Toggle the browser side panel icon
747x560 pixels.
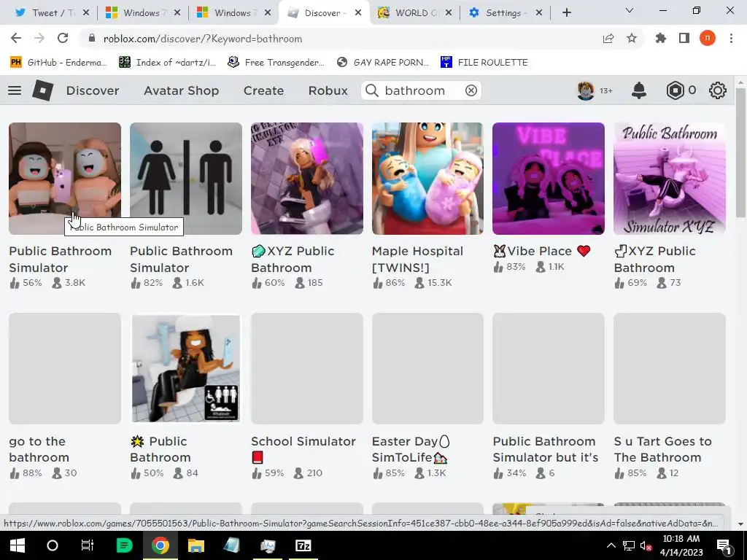(684, 39)
